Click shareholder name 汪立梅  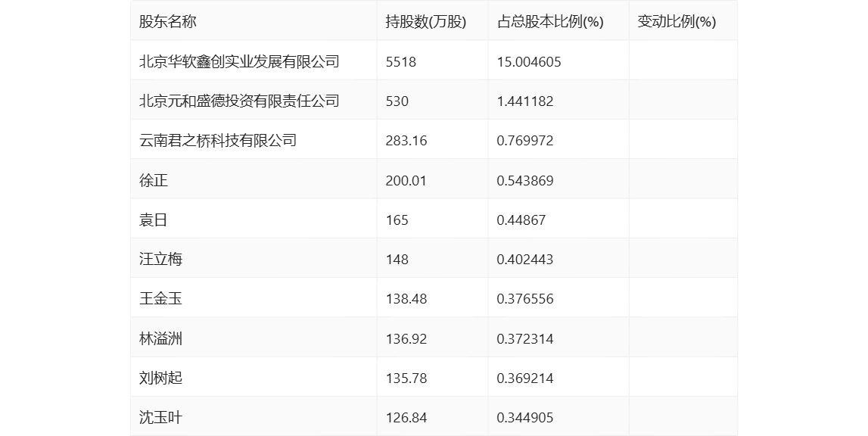coord(160,260)
